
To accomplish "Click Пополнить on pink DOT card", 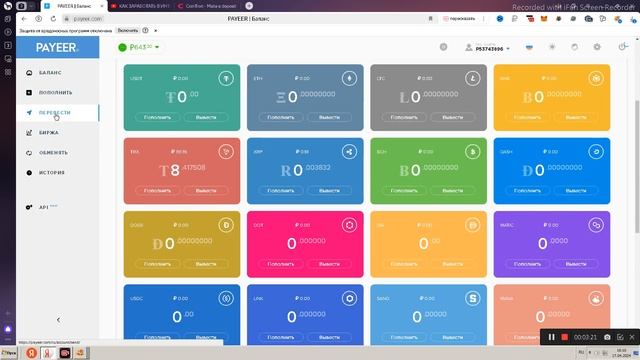I will [x=281, y=264].
